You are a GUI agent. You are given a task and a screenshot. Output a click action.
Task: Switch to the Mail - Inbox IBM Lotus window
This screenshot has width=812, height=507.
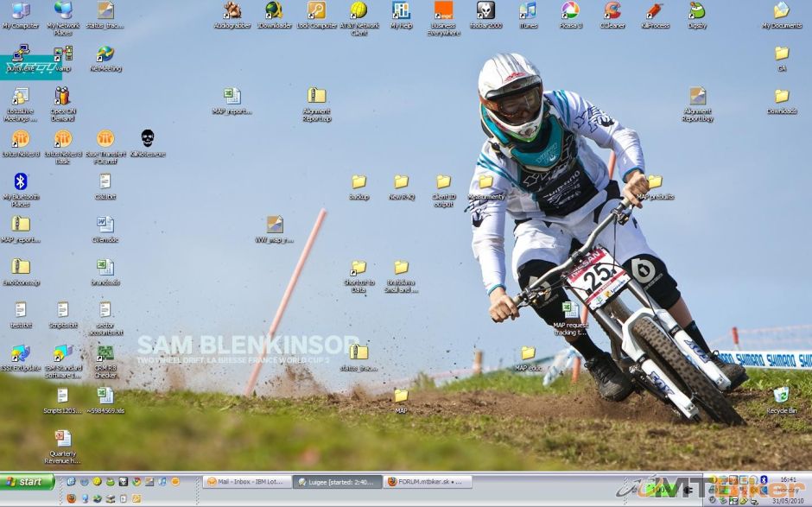pos(246,481)
